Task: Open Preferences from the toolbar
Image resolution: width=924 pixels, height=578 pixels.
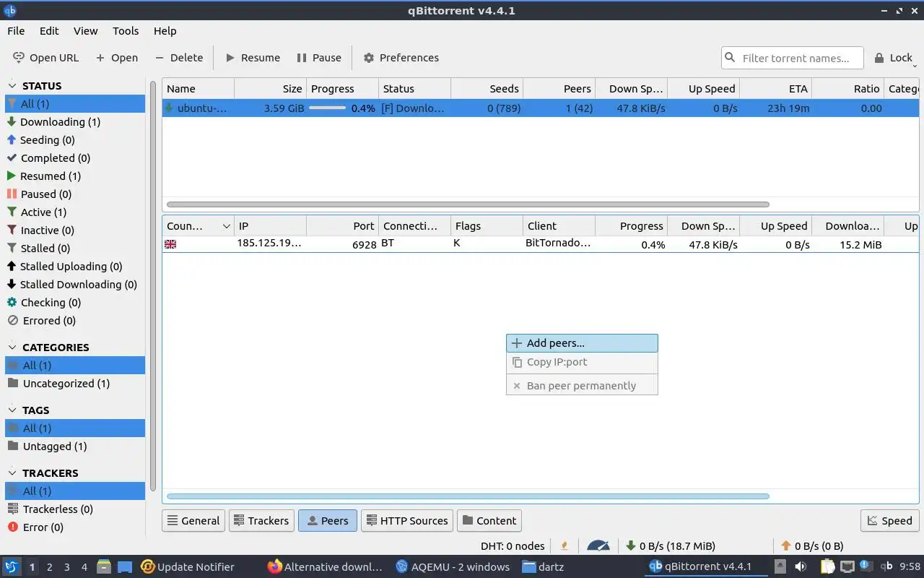Action: [x=401, y=58]
